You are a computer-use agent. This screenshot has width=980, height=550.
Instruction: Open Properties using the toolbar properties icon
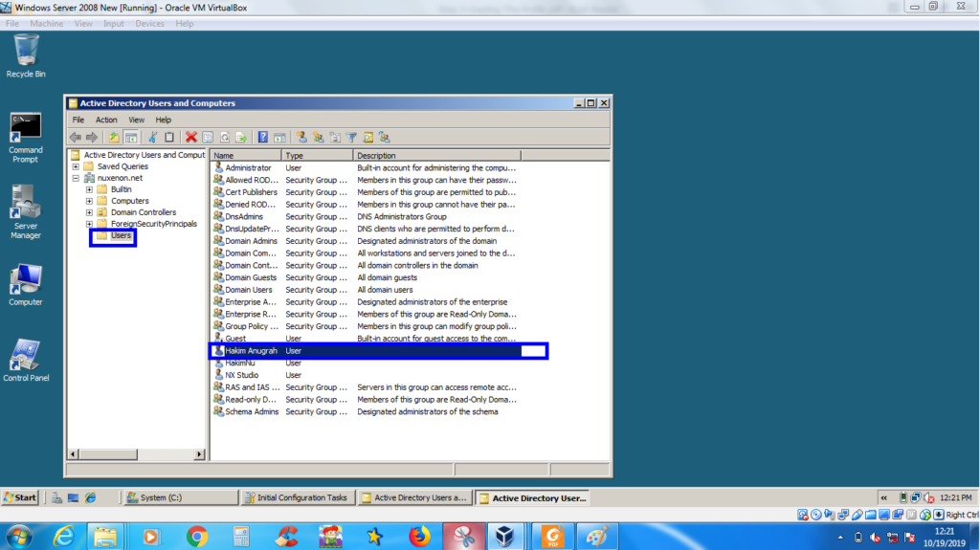click(208, 137)
